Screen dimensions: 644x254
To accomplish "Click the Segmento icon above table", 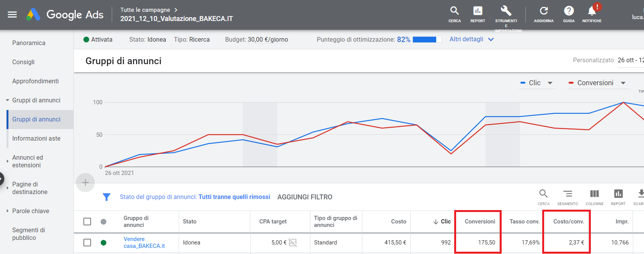I will pos(567,194).
